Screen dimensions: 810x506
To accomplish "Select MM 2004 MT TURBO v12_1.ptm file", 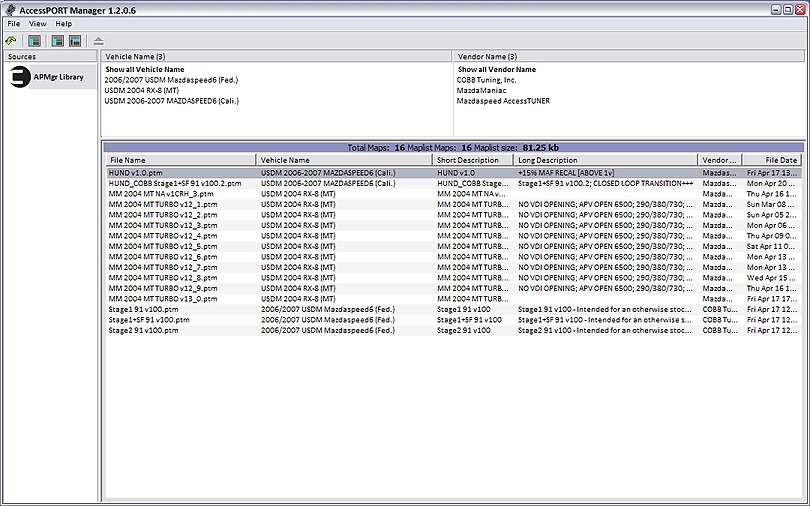I will coord(163,204).
